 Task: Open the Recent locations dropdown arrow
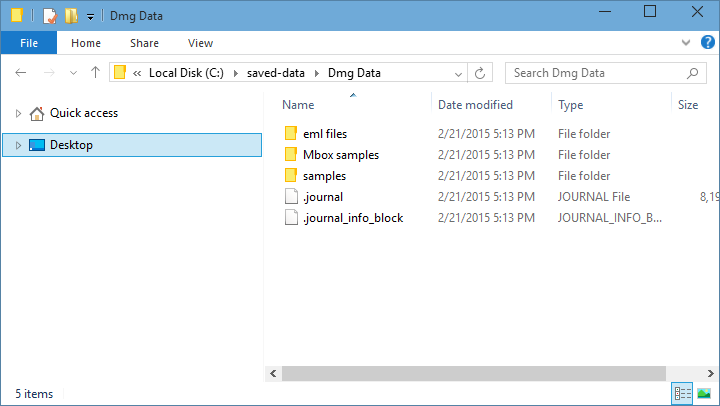(73, 73)
